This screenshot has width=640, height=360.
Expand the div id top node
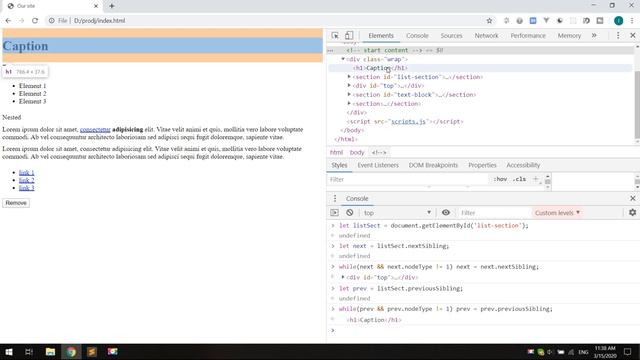tap(349, 86)
